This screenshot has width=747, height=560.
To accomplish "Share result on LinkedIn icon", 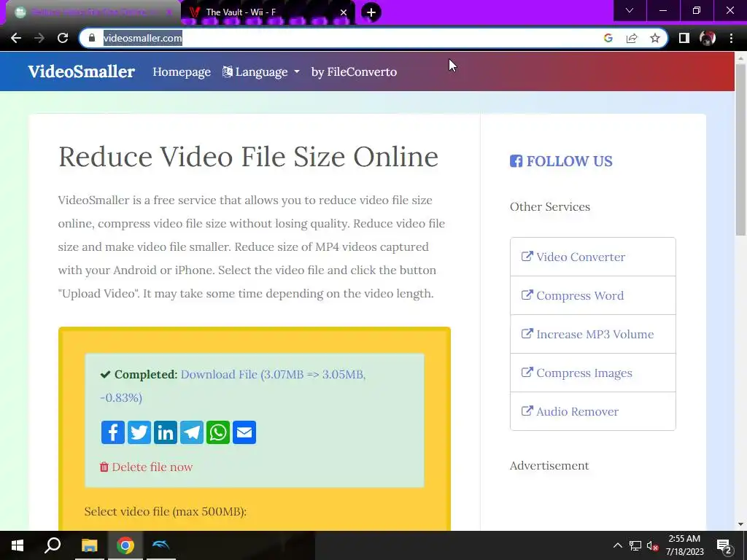I will (166, 432).
